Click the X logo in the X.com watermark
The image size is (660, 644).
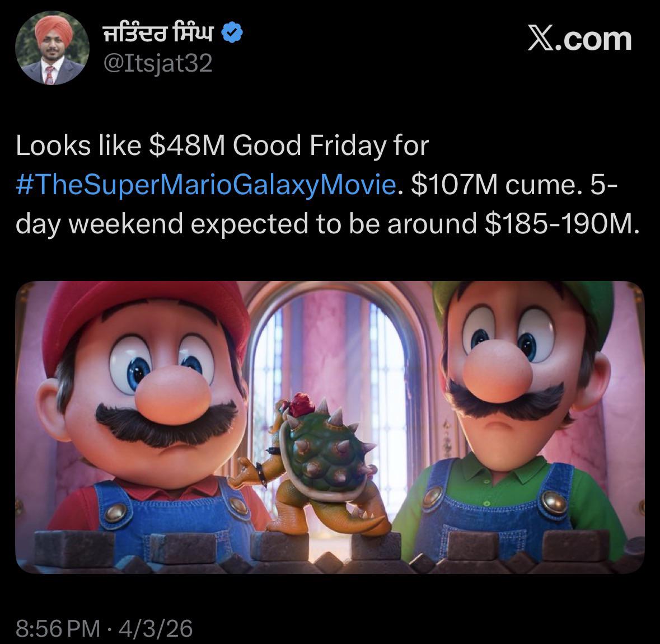click(541, 39)
